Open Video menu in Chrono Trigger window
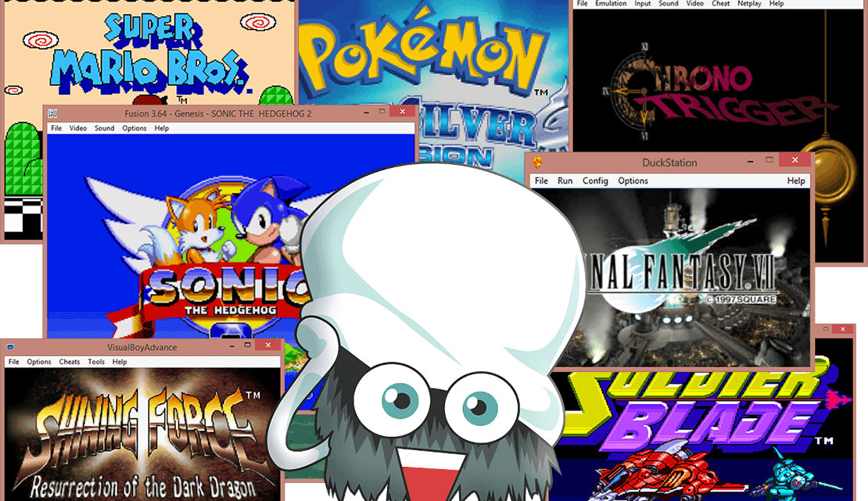Viewport: 868px width, 501px height. point(694,3)
